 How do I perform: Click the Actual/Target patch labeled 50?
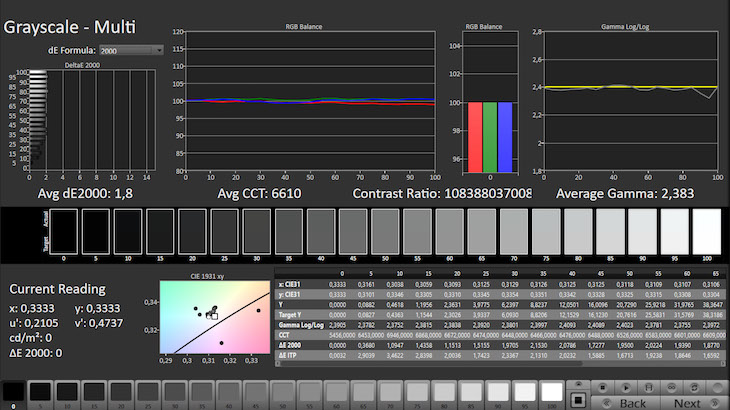(x=385, y=231)
